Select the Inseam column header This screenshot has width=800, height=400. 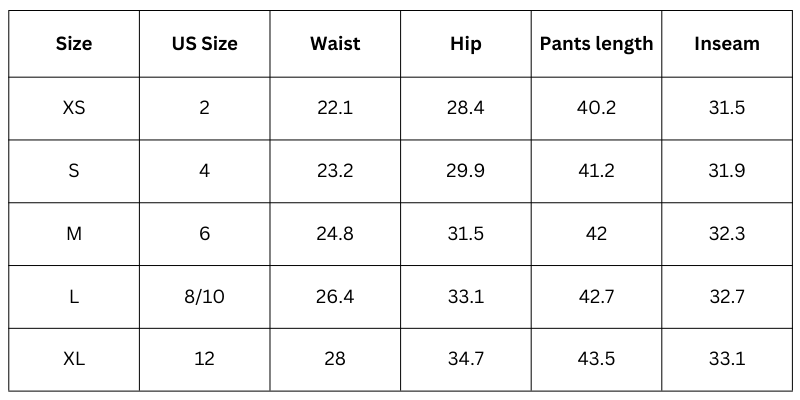(x=726, y=44)
